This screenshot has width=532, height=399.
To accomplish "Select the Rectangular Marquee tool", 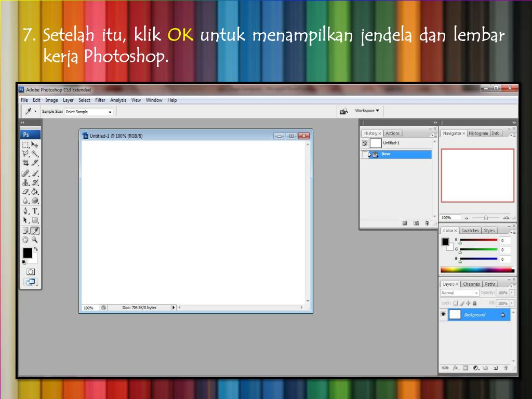I will click(x=25, y=145).
